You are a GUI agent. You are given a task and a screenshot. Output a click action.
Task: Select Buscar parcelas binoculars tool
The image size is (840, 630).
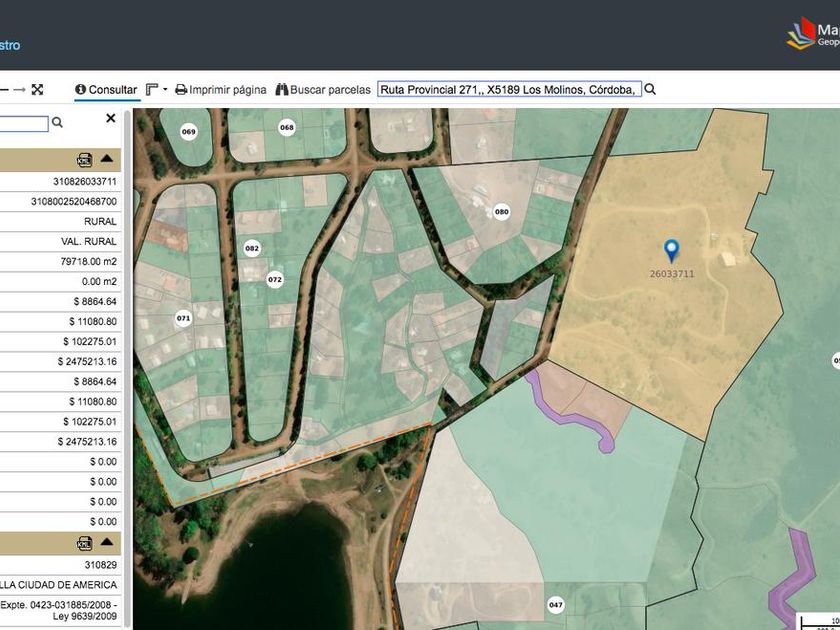322,90
